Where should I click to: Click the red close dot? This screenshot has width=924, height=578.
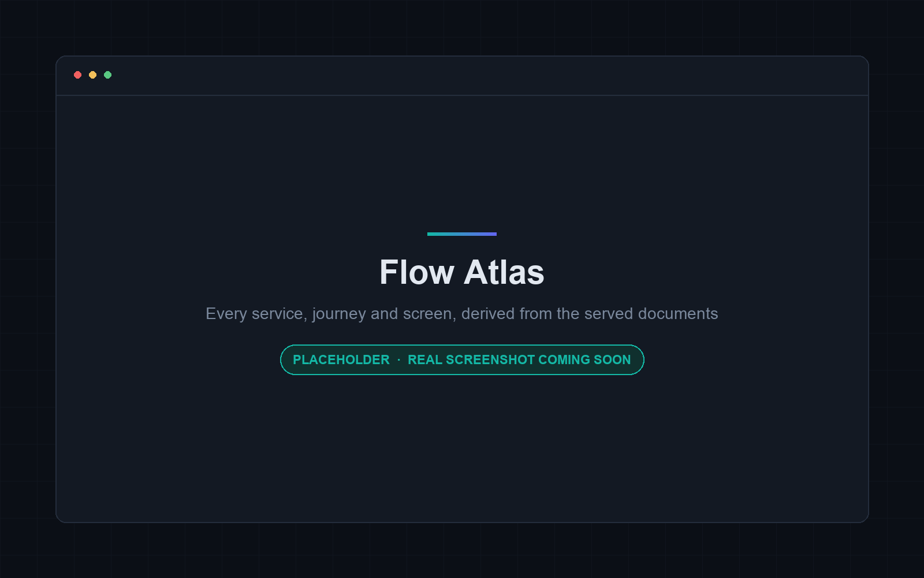(x=77, y=75)
